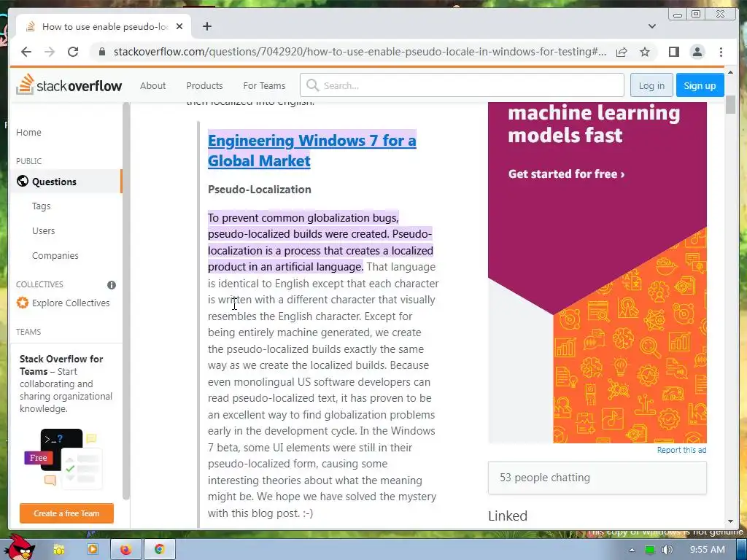Open Firefox from the taskbar
The image size is (747, 560).
click(125, 550)
